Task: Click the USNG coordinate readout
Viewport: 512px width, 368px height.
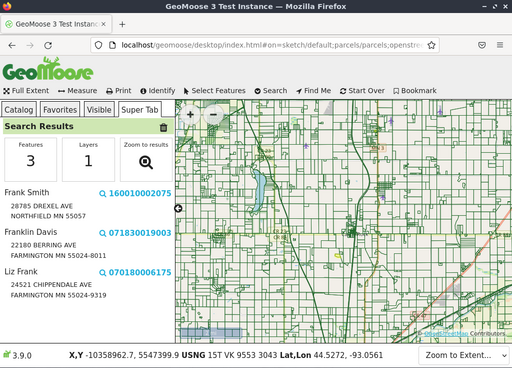Action: [x=229, y=355]
